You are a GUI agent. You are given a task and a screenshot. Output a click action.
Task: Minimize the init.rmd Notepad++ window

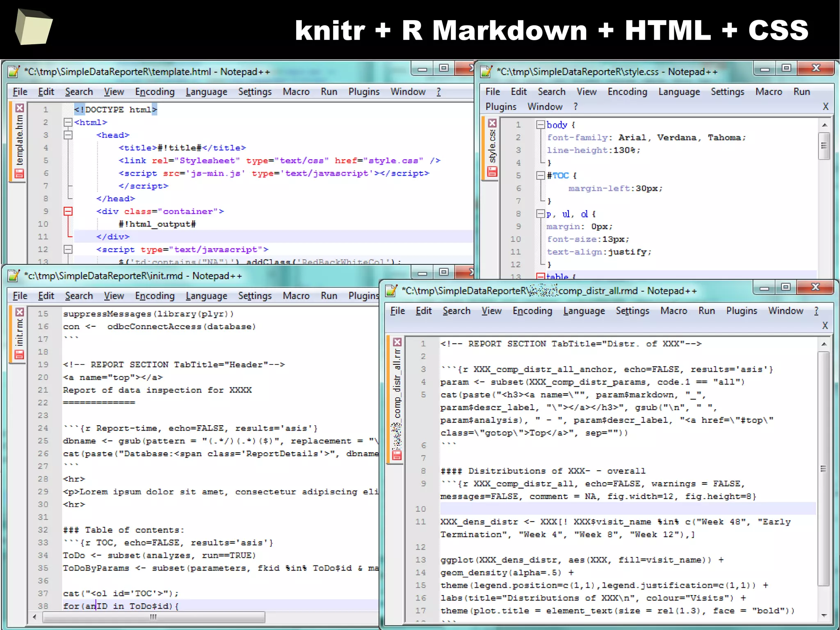(x=422, y=273)
